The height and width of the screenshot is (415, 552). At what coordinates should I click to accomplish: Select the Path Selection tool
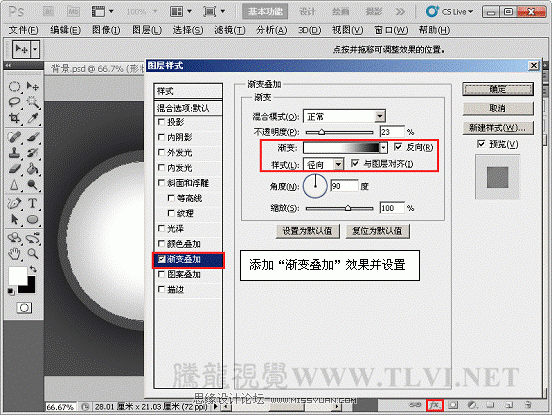coord(14,219)
